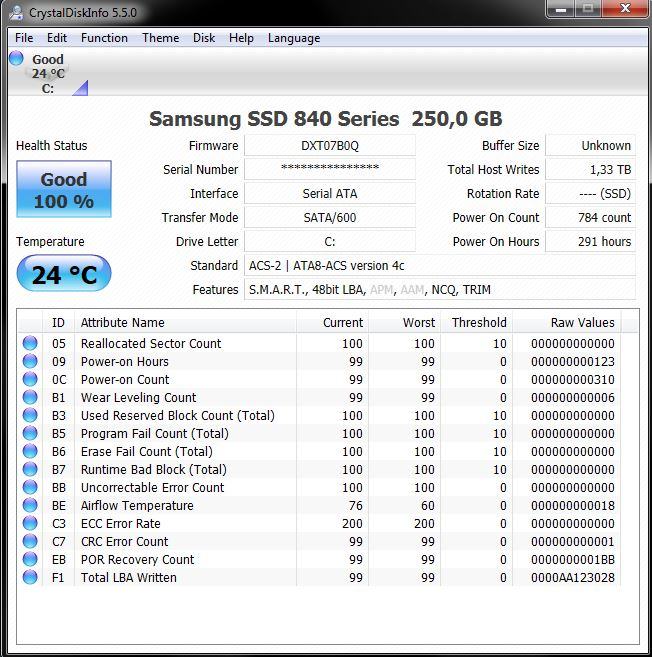Click the status orb for Wear Leveling Count
This screenshot has width=652, height=657.
[30, 397]
